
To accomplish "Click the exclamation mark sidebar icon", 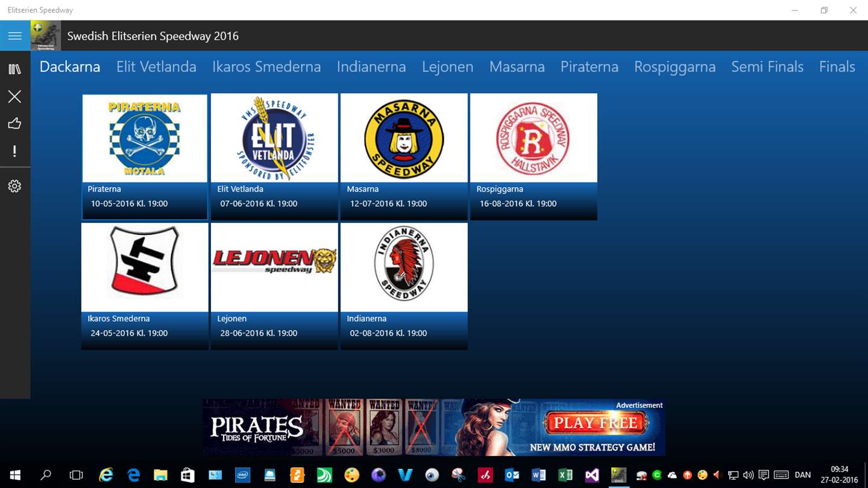I will [x=15, y=151].
